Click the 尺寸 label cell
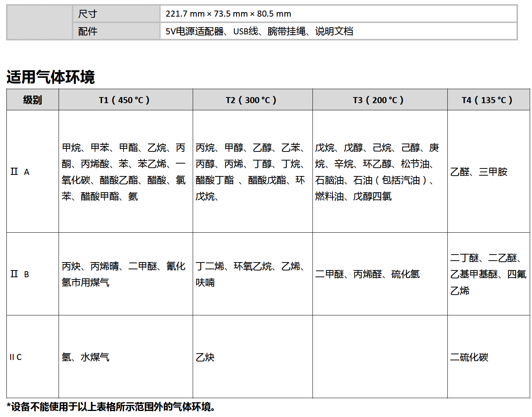This screenshot has height=417, width=532. tap(88, 14)
